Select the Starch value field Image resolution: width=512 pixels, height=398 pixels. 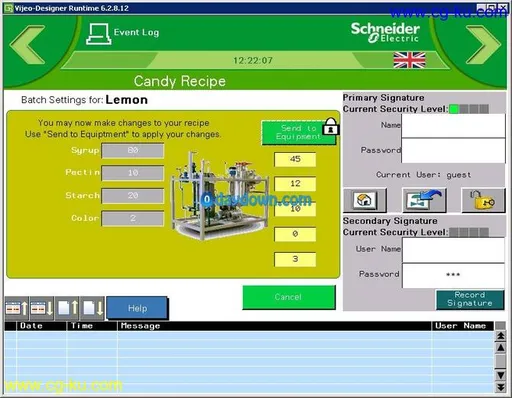click(x=133, y=196)
